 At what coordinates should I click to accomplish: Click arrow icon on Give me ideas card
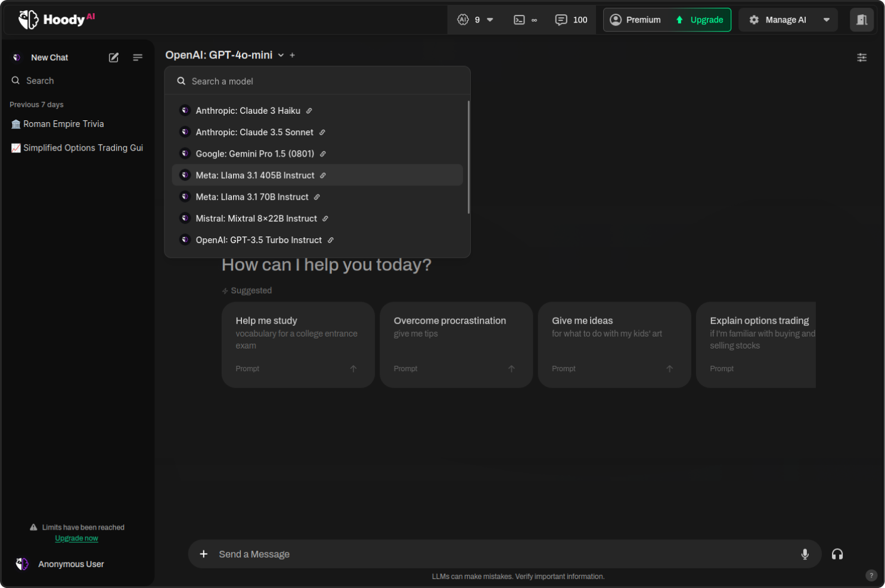point(669,369)
